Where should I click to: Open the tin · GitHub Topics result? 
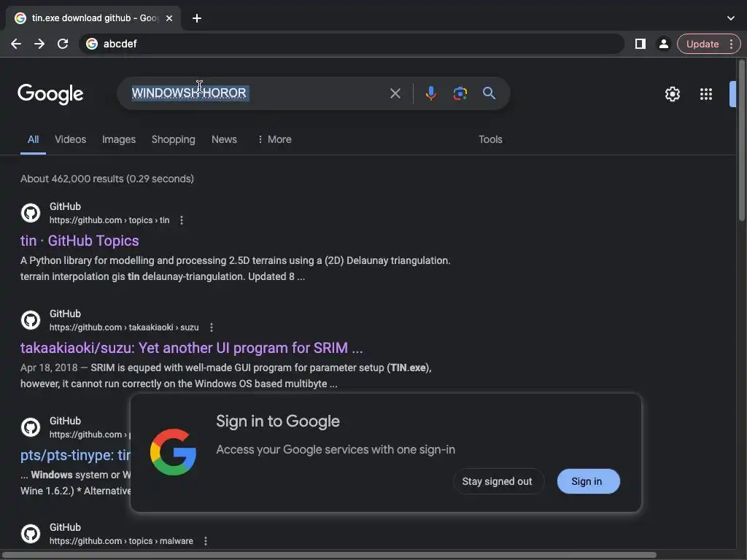(x=80, y=241)
